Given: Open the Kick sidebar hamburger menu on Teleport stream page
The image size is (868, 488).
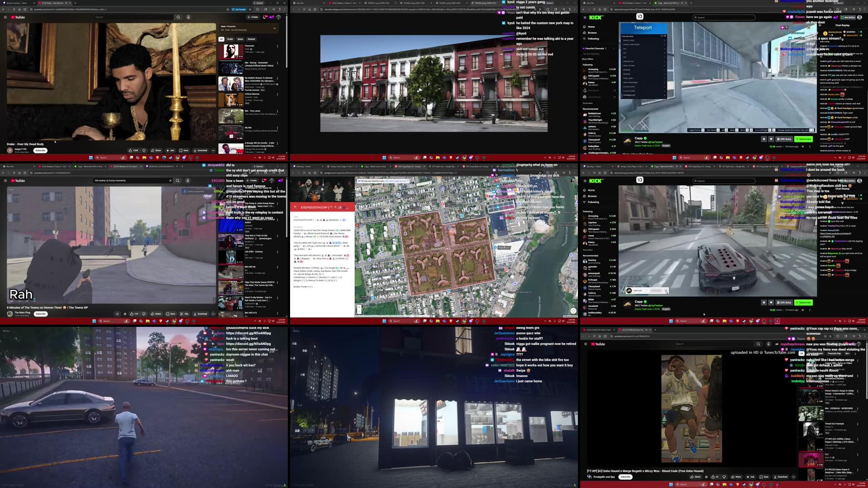Looking at the screenshot, I should point(584,17).
